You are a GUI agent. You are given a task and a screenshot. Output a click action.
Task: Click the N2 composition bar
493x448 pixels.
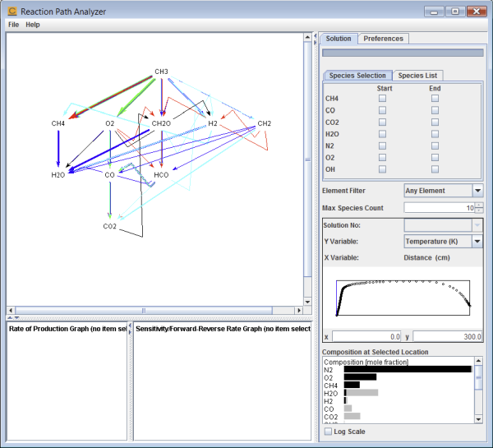[x=408, y=369]
